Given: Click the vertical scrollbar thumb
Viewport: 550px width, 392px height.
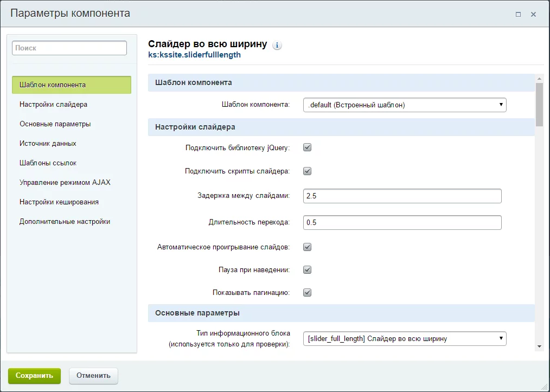Looking at the screenshot, I should [x=539, y=104].
